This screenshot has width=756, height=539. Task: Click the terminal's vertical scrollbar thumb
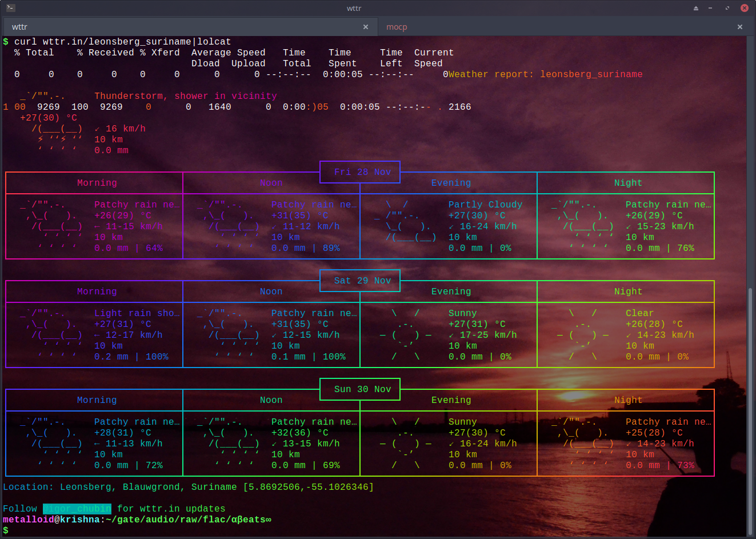(x=750, y=410)
